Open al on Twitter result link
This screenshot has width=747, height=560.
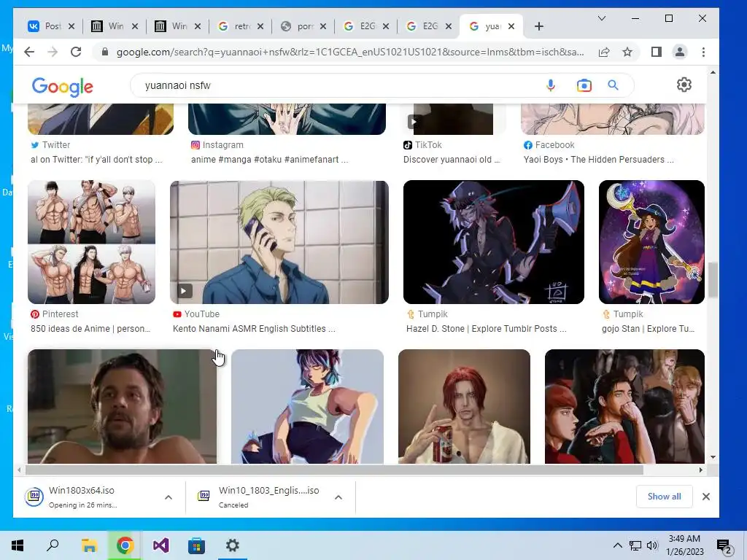coord(96,160)
